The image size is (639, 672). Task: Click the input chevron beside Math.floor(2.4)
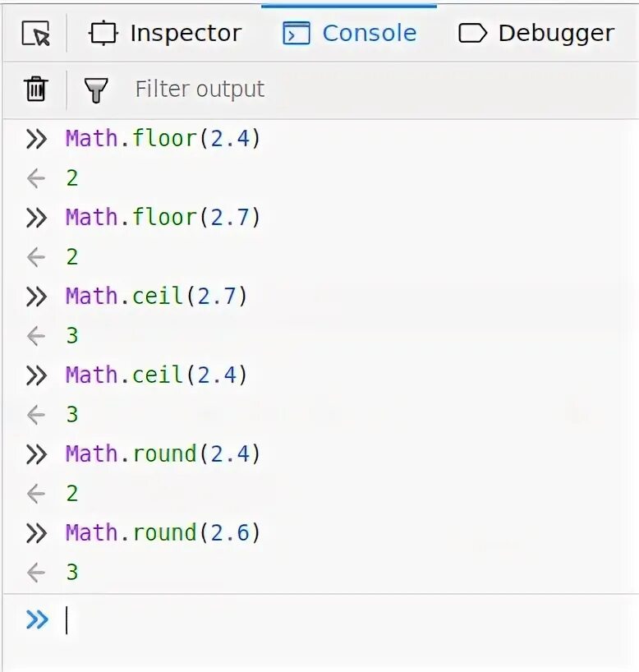(x=36, y=139)
